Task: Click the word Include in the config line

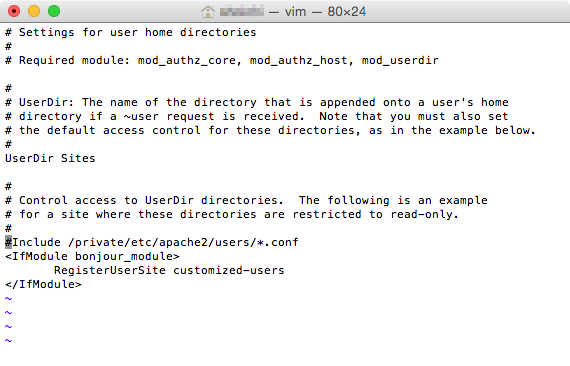Action: pyautogui.click(x=36, y=242)
